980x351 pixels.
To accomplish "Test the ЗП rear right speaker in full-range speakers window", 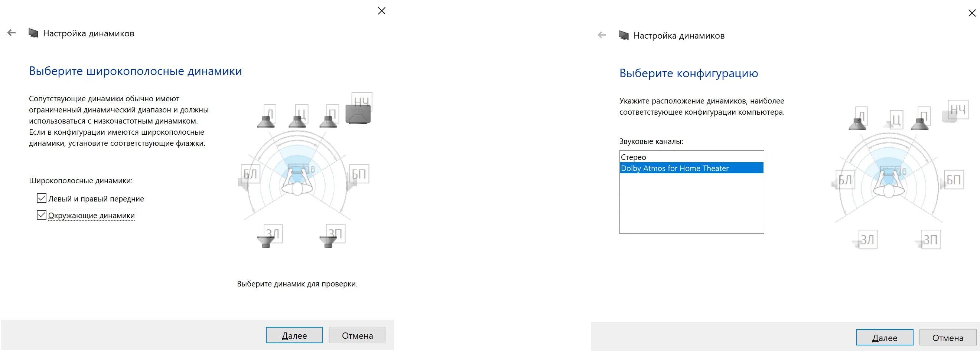I will (x=332, y=236).
